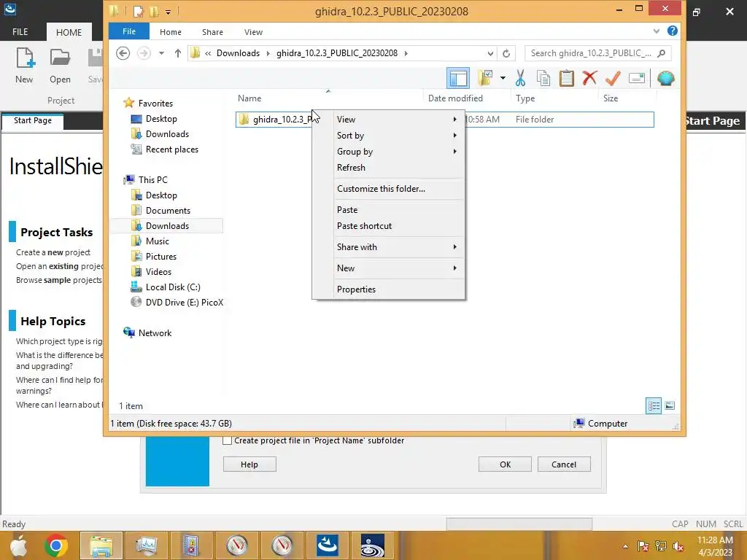Select Recent places in navigation pane
This screenshot has width=747, height=560.
click(171, 149)
